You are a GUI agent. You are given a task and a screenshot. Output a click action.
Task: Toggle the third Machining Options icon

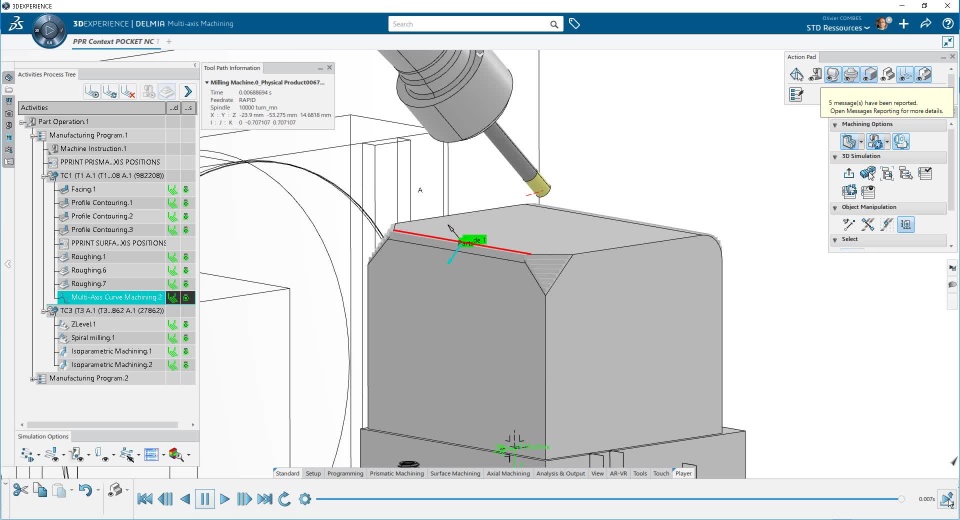(901, 141)
